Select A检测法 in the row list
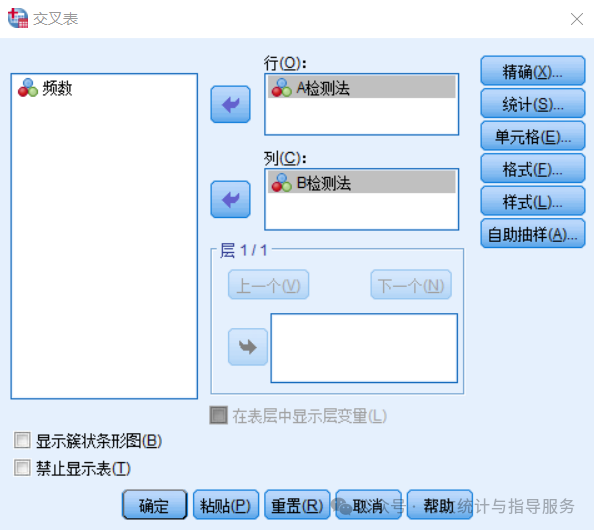The height and width of the screenshot is (530, 594). pos(361,88)
